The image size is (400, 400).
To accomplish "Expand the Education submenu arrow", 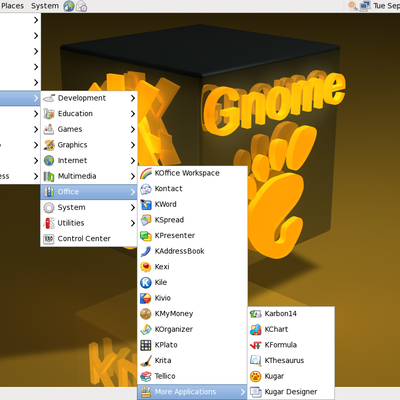I will tap(133, 114).
